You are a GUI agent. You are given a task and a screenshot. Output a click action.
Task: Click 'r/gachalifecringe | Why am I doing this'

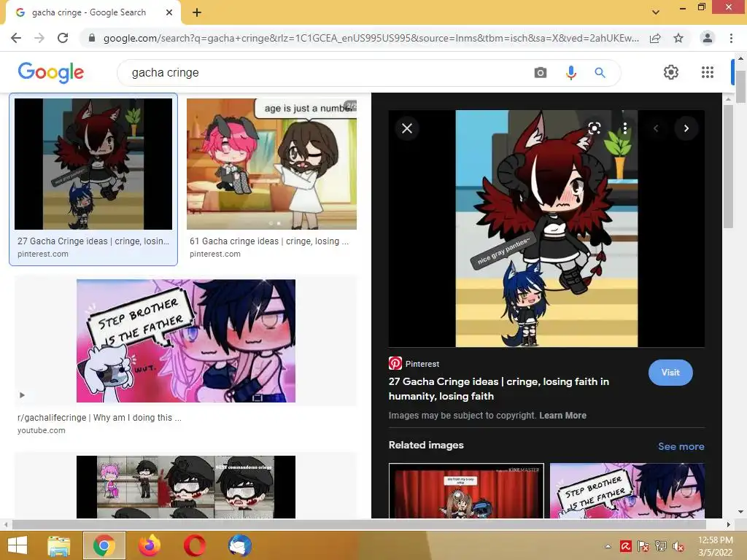(x=99, y=418)
